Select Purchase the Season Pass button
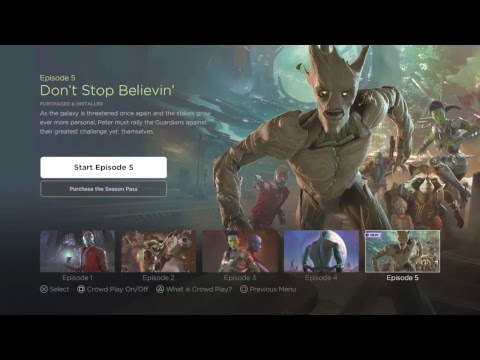Viewport: 480px width, 360px height. tap(104, 189)
